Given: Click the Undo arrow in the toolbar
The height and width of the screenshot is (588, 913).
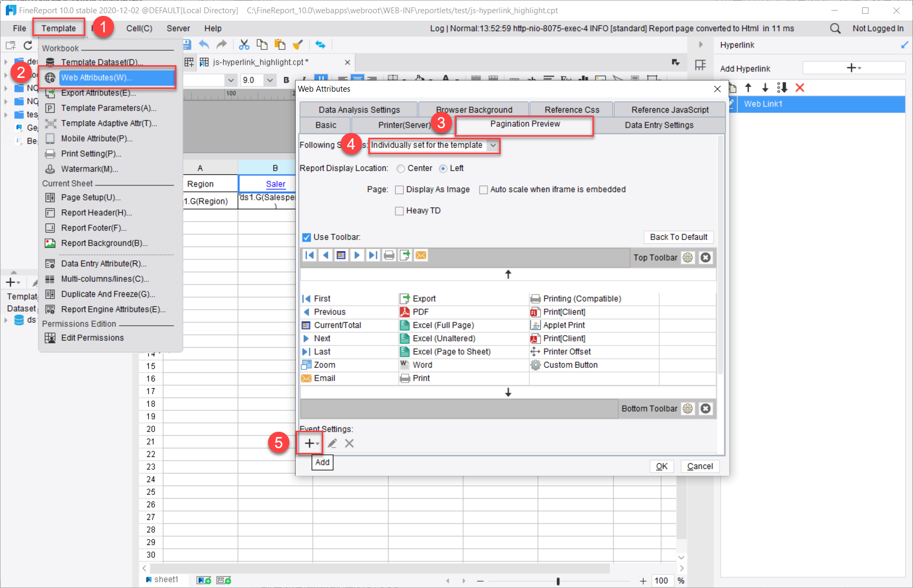Looking at the screenshot, I should pyautogui.click(x=204, y=44).
